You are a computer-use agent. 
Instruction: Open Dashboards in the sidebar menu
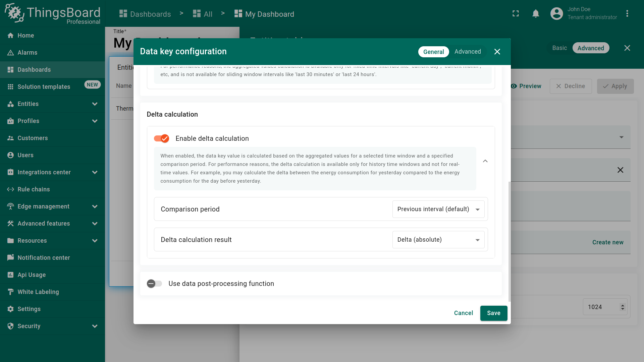34,70
